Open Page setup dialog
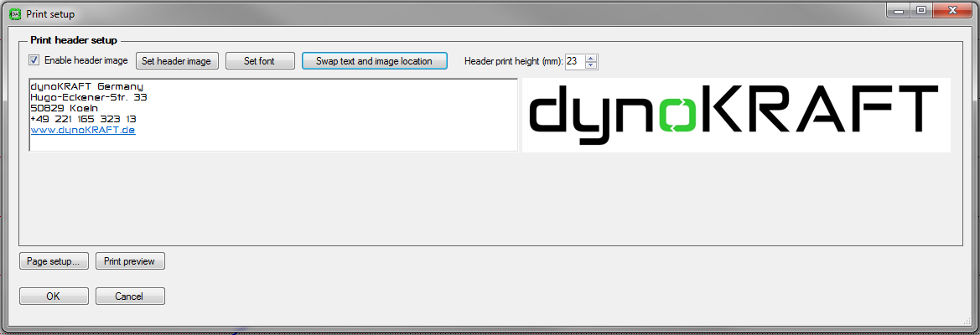 (54, 261)
